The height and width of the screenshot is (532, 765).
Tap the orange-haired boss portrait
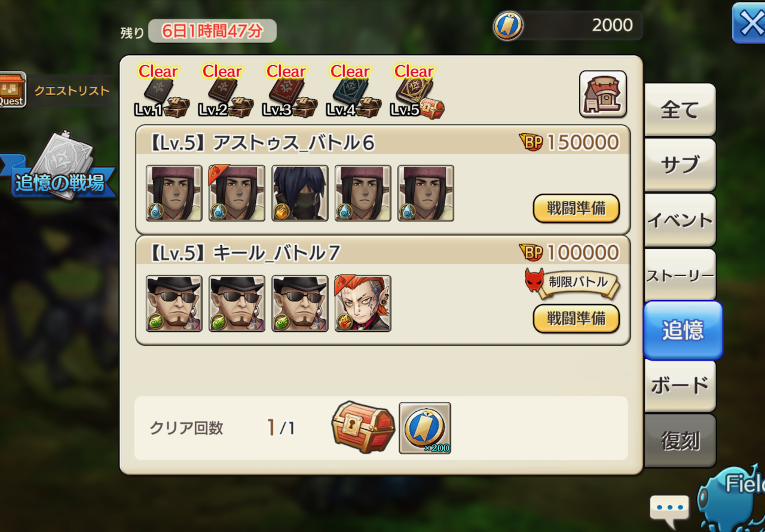click(x=363, y=303)
